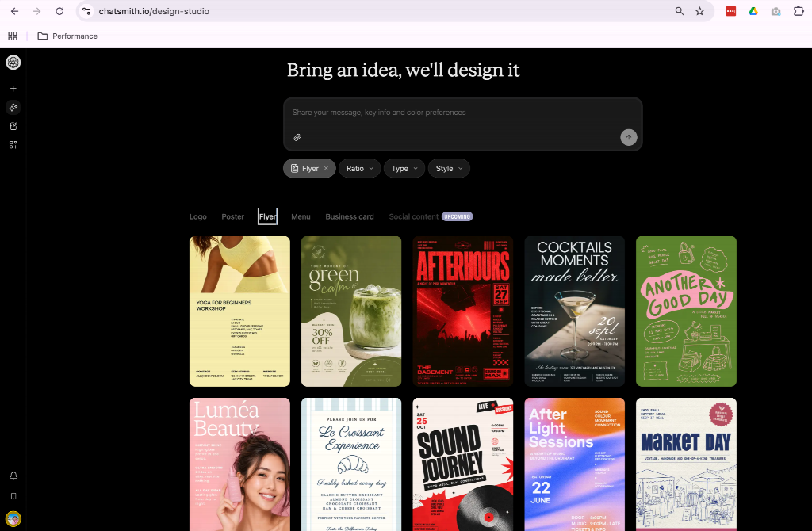This screenshot has height=531, width=812.
Task: Select the Afterhours flyer template thumbnail
Action: tap(463, 311)
